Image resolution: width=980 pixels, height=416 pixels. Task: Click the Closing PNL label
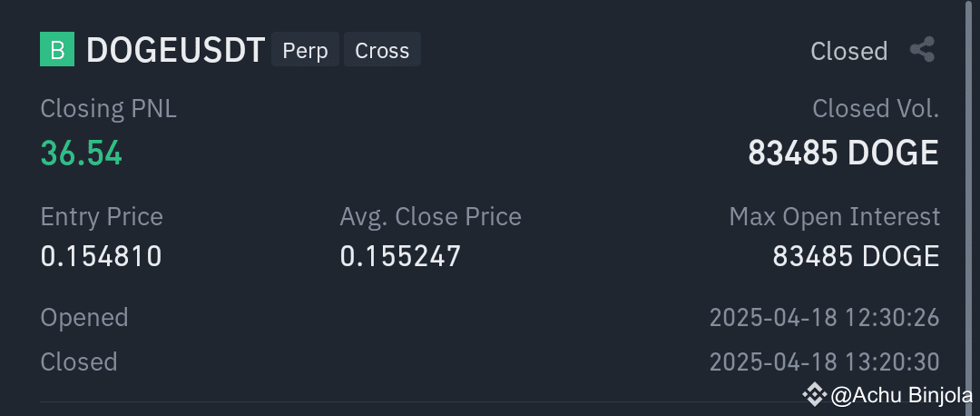tap(108, 109)
